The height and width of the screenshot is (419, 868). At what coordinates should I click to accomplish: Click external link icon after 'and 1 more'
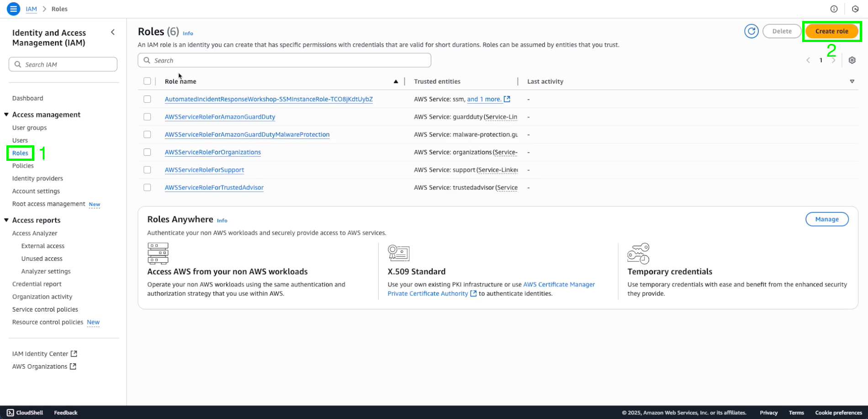507,99
